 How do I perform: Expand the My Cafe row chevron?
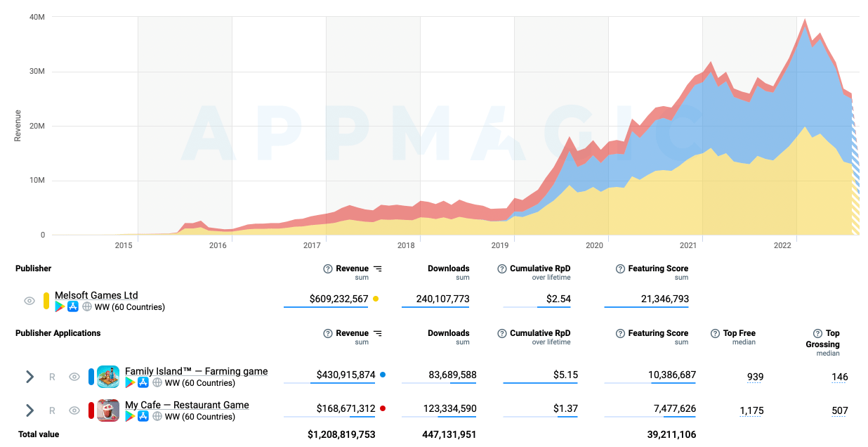(29, 410)
